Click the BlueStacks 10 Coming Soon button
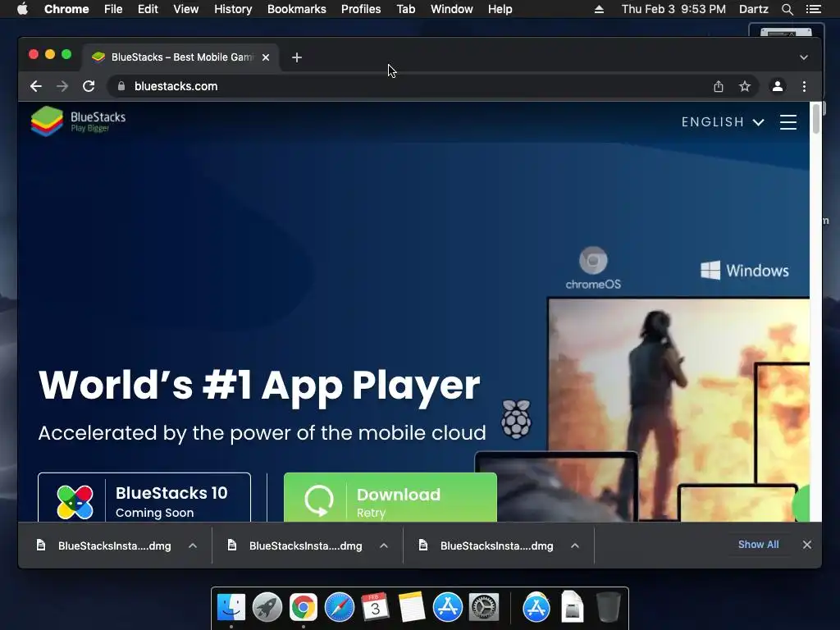Screen dimensions: 840x630 pos(144,498)
